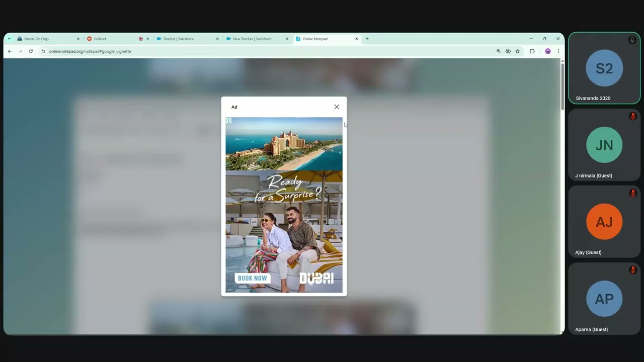644x362 pixels.
Task: Reload the Online Notepad page
Action: tap(31, 51)
